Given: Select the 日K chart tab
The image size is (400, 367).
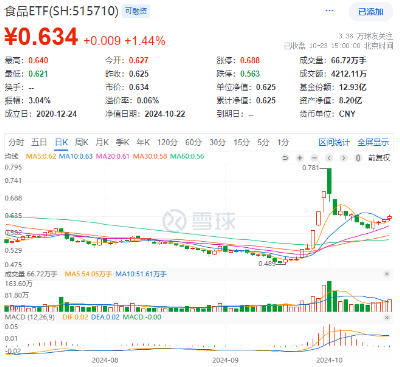Looking at the screenshot, I should tap(61, 143).
